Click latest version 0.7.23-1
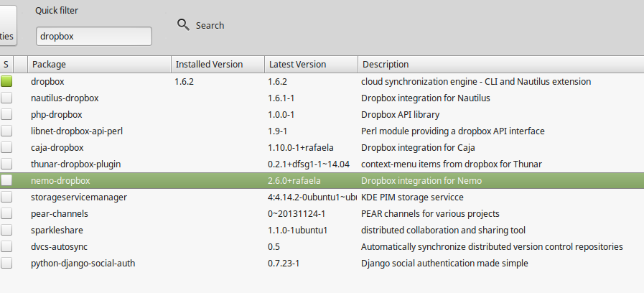Viewport: 644px width, 293px height. coord(284,263)
